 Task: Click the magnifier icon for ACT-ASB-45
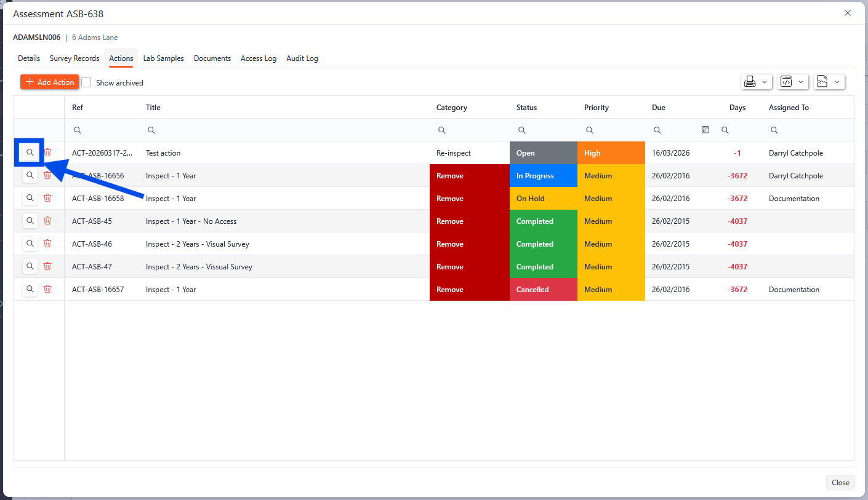(30, 221)
